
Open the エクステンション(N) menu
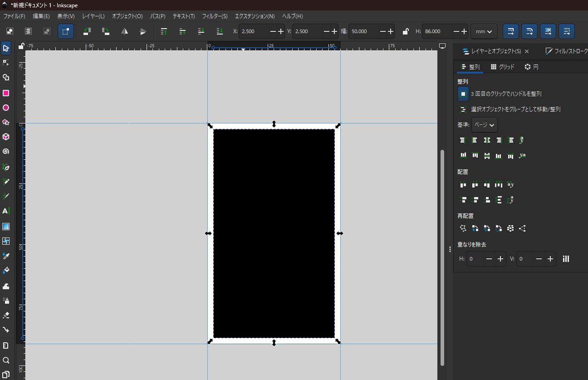pyautogui.click(x=255, y=16)
